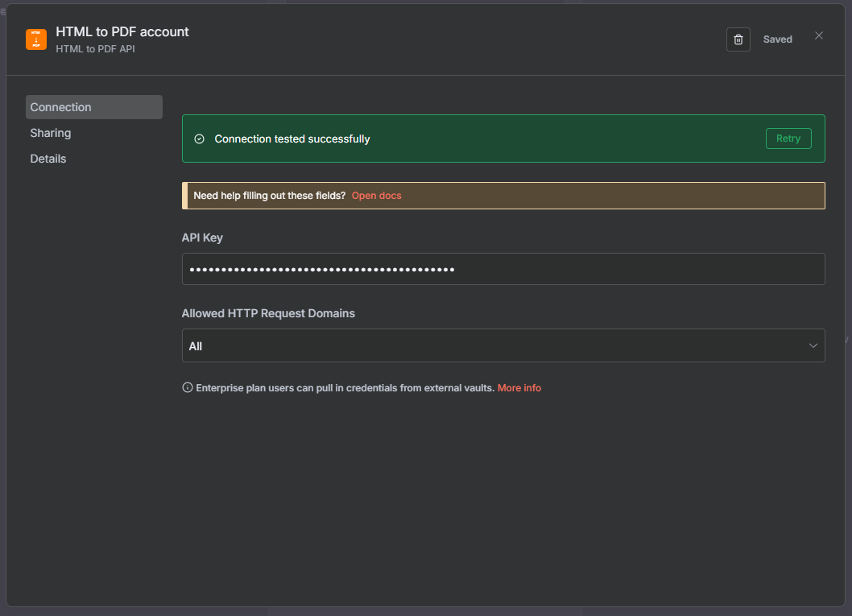Image resolution: width=852 pixels, height=616 pixels.
Task: Click the 'Saved' status label
Action: 777,39
